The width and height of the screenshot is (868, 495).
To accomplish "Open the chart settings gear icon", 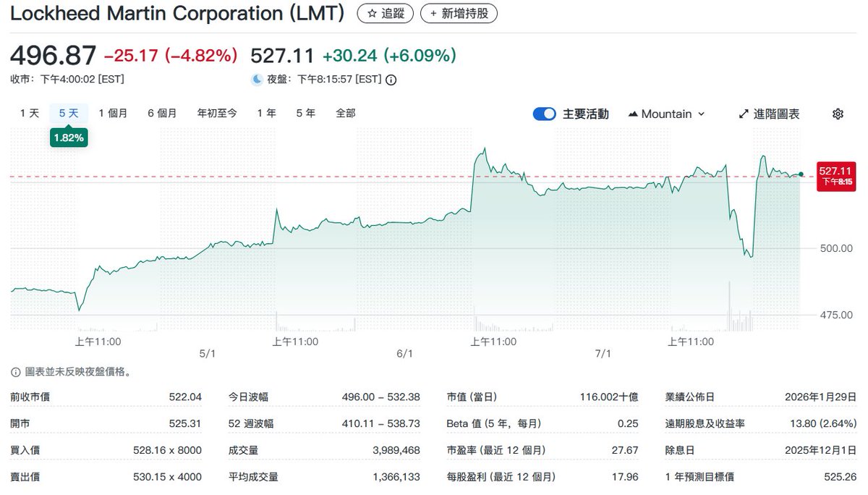I will 837,114.
